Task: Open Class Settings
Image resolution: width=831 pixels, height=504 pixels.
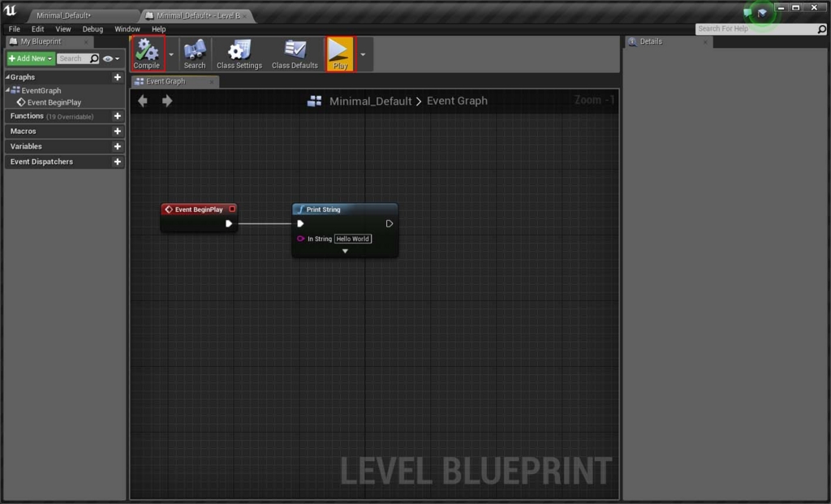Action: [x=239, y=54]
